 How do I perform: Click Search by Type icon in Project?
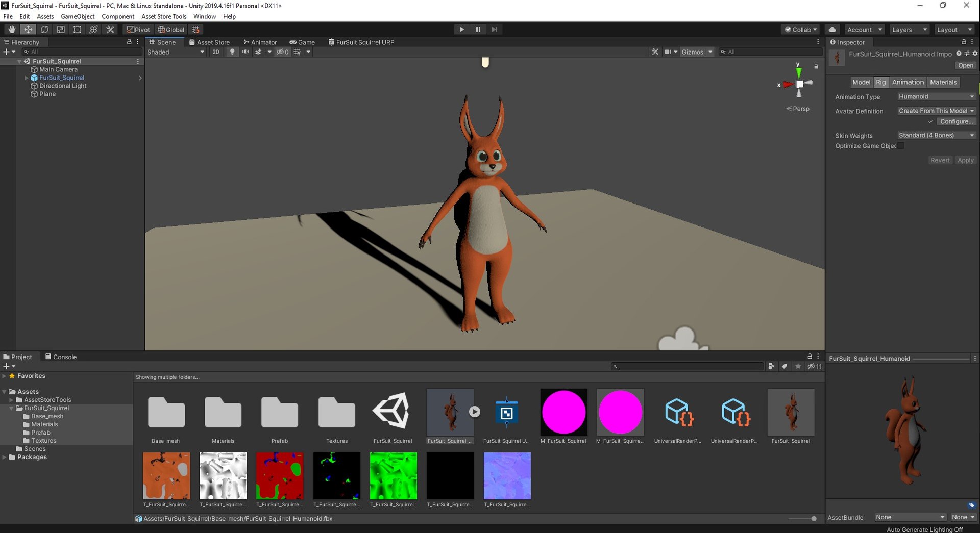point(771,366)
